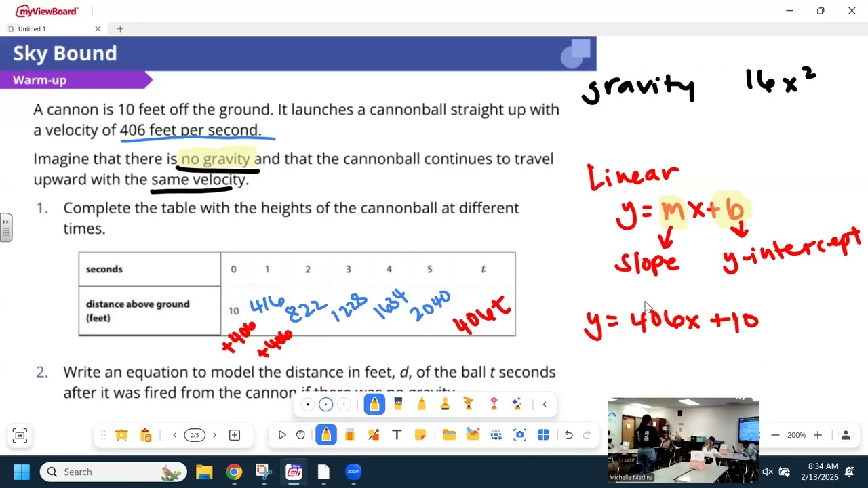Screen dimensions: 868x488
Task: Activate the hand pan tool
Action: (x=300, y=435)
